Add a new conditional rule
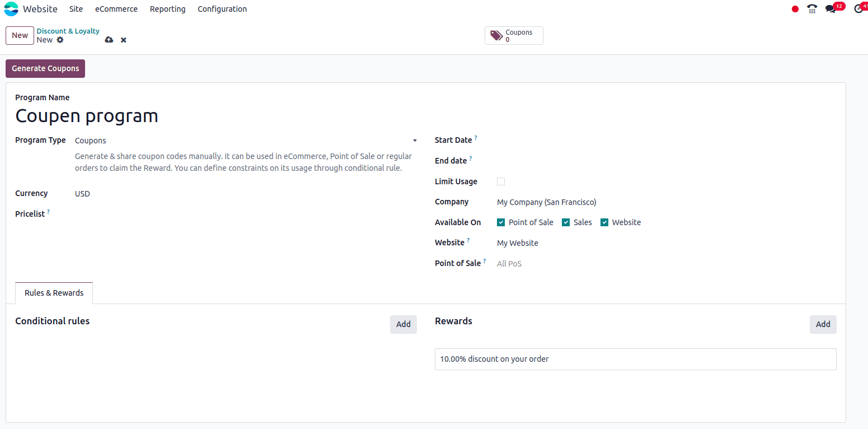868x429 pixels. tap(403, 324)
